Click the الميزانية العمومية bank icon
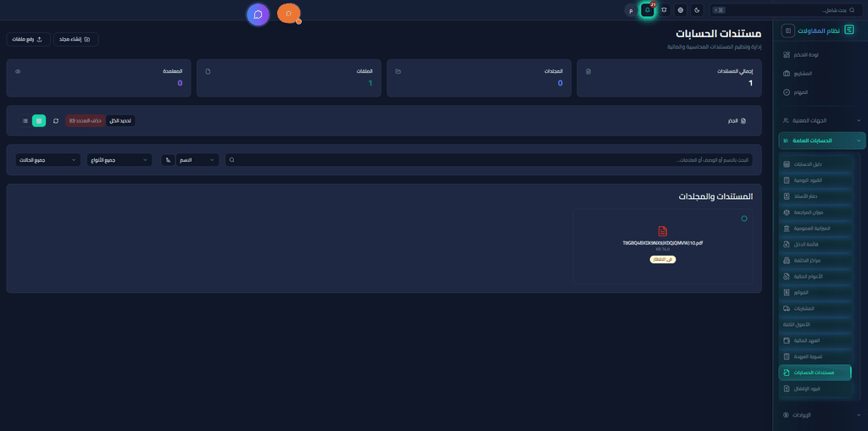 pyautogui.click(x=787, y=229)
